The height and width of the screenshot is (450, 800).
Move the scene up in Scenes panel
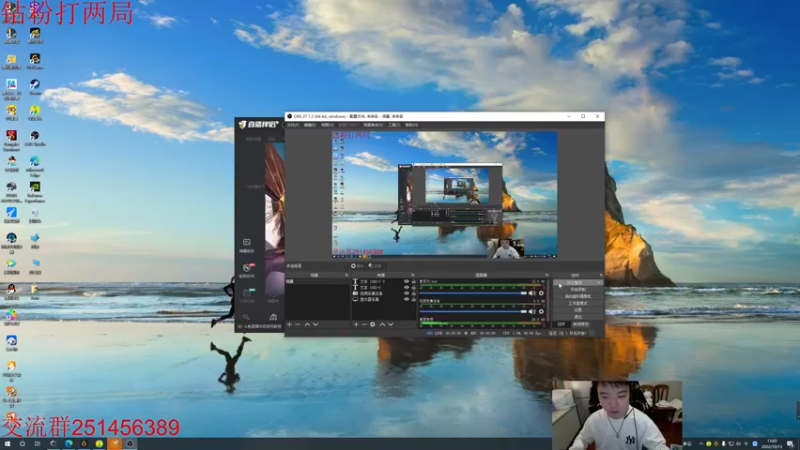click(x=308, y=324)
